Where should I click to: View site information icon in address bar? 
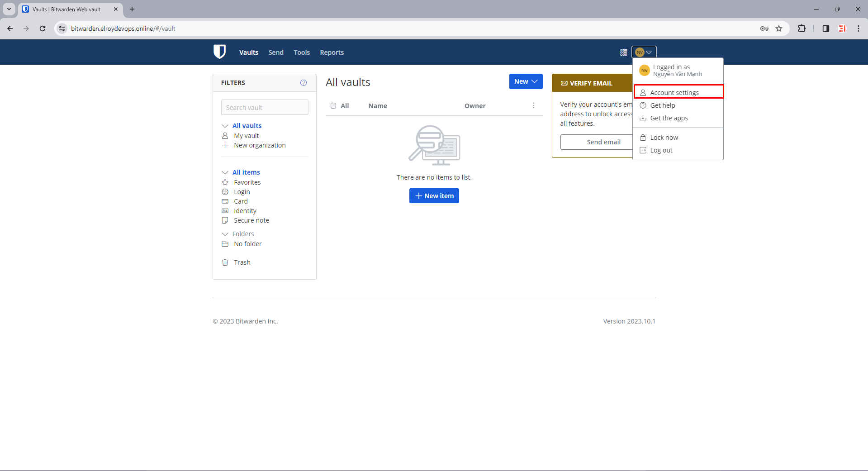point(62,29)
